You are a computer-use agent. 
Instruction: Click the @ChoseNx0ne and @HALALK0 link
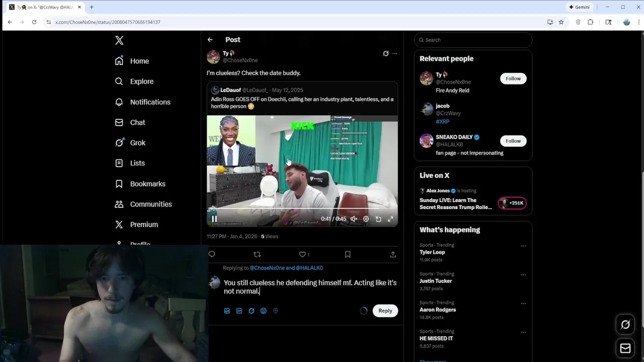coord(286,268)
